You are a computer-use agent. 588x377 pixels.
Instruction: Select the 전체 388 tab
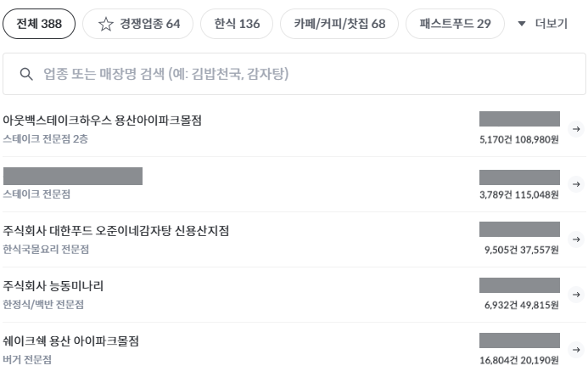[x=39, y=24]
